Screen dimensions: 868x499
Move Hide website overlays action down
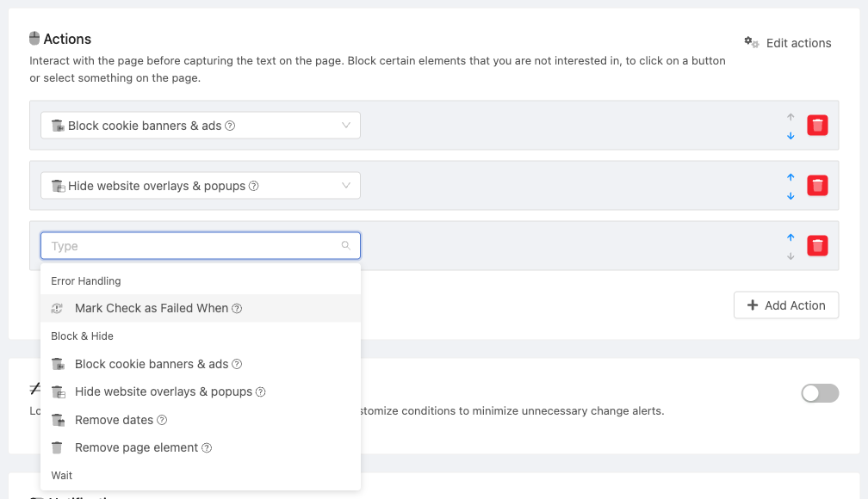pos(790,196)
